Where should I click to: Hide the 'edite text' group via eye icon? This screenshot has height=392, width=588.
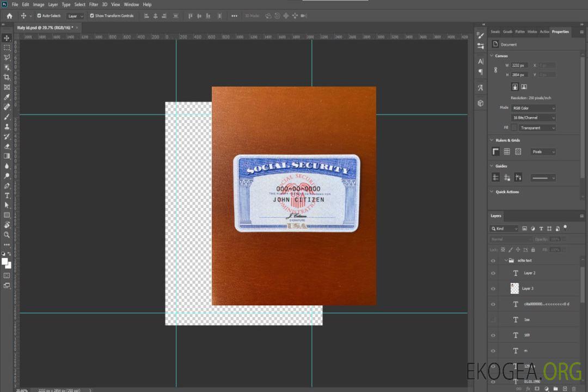click(x=493, y=261)
